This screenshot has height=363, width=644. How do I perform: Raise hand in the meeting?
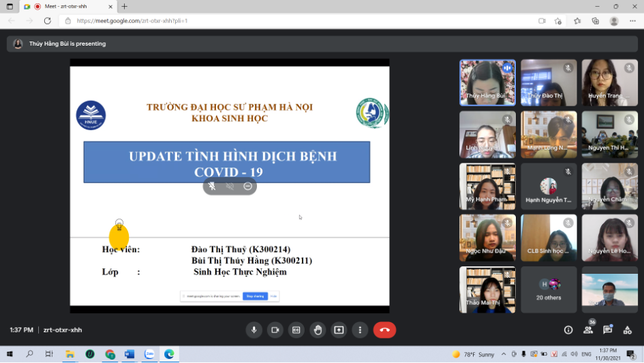click(x=318, y=330)
